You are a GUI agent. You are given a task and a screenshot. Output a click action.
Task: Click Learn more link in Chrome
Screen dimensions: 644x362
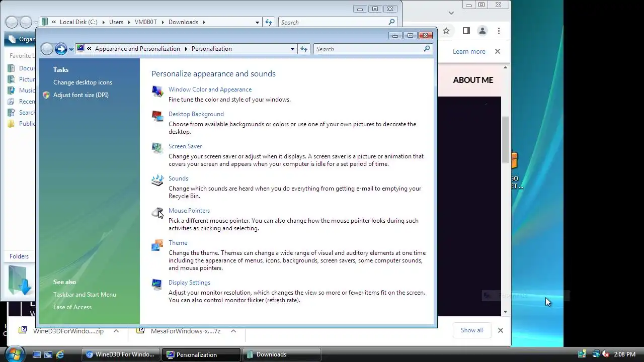pos(469,51)
